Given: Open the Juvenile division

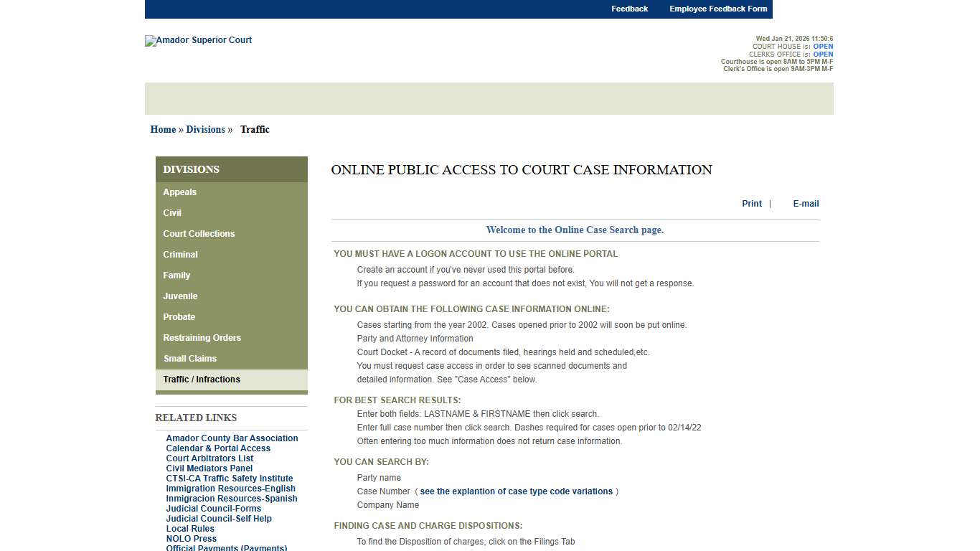Looking at the screenshot, I should [x=180, y=296].
